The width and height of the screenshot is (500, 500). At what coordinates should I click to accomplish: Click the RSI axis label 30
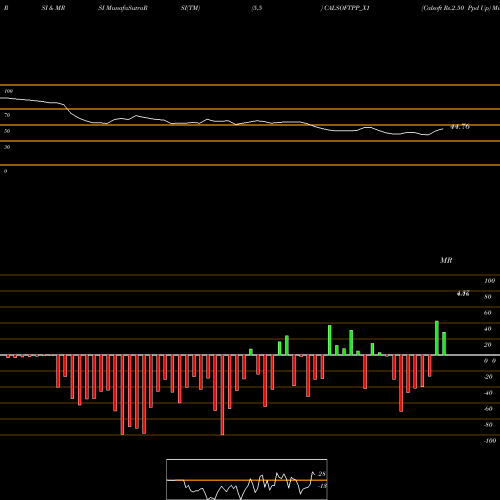7,147
